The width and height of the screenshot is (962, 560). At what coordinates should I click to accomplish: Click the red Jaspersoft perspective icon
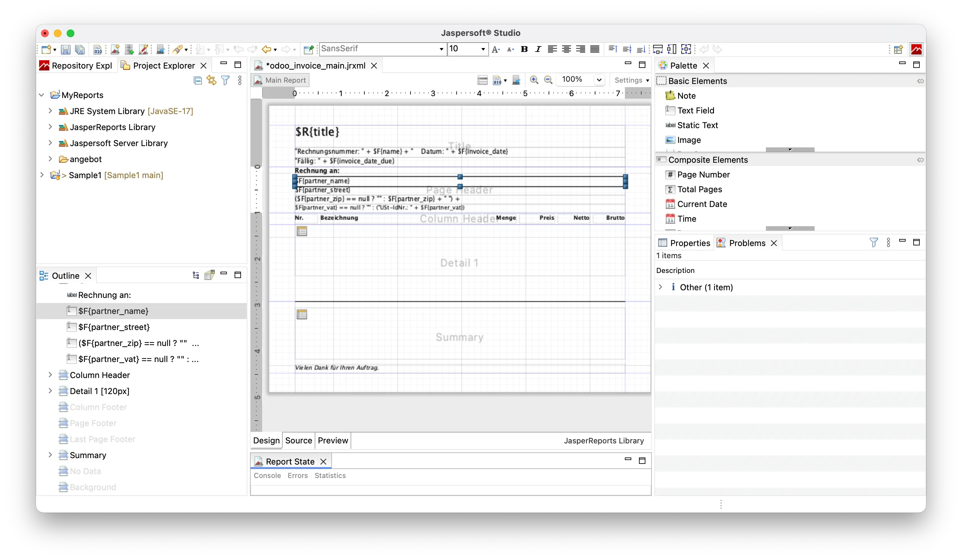click(x=916, y=49)
